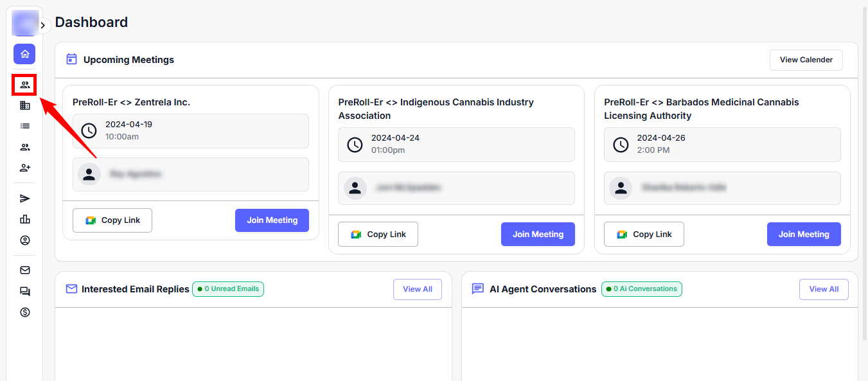Open the bar chart icon in the sidebar

coord(25,219)
